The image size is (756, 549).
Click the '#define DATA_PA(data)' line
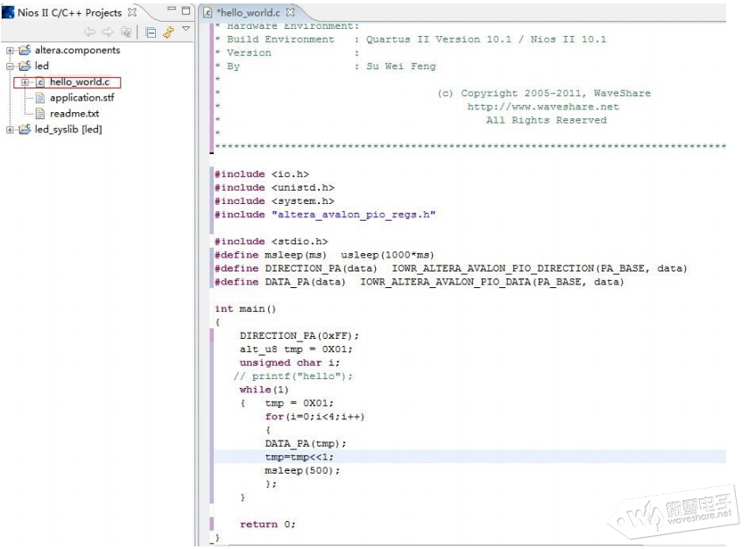420,283
